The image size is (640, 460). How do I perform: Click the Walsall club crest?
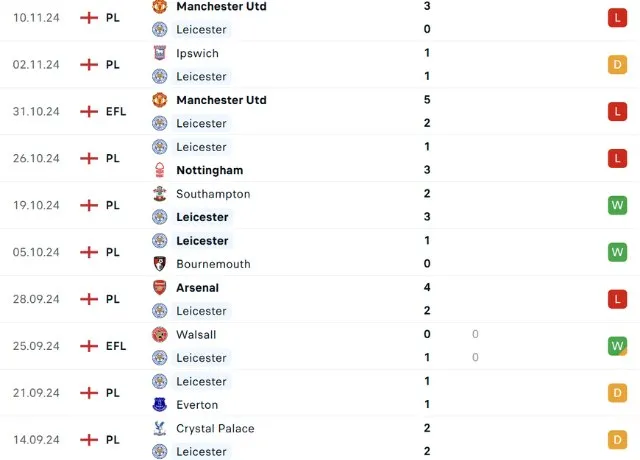click(x=159, y=335)
